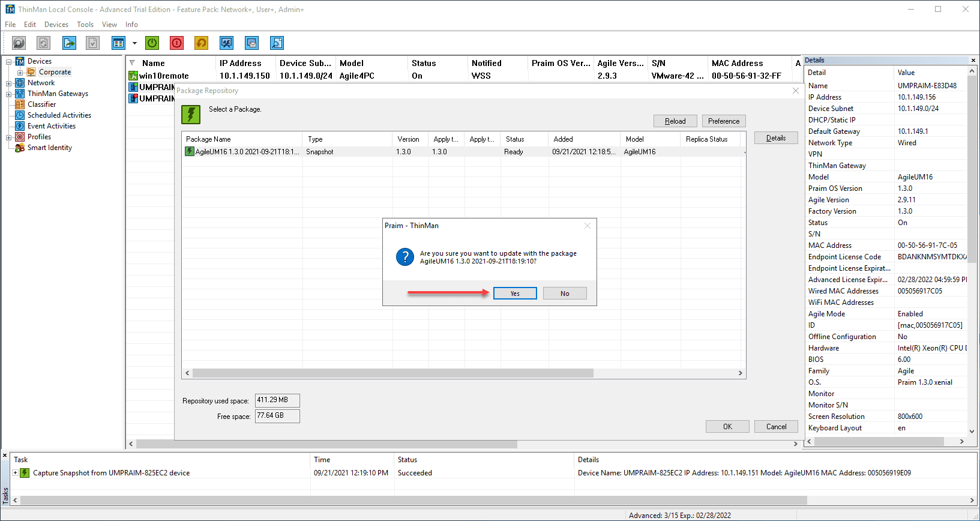Close the Praim - ThinMan confirmation dialog
This screenshot has height=521, width=980.
[588, 226]
